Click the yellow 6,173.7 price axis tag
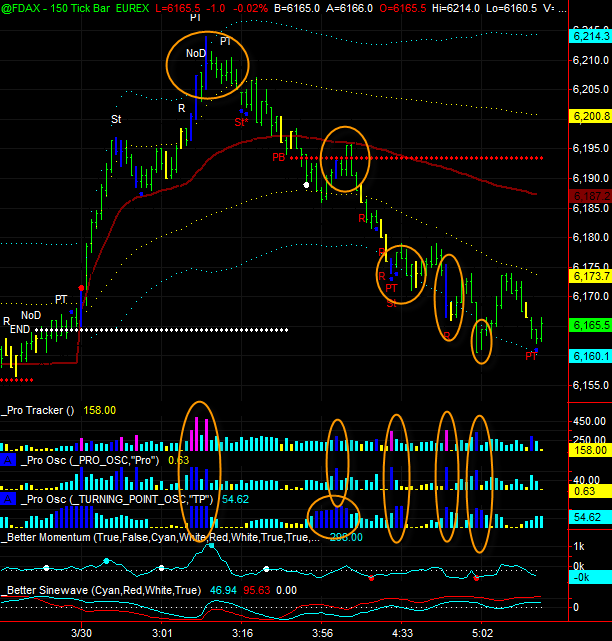612x641 pixels. point(590,276)
